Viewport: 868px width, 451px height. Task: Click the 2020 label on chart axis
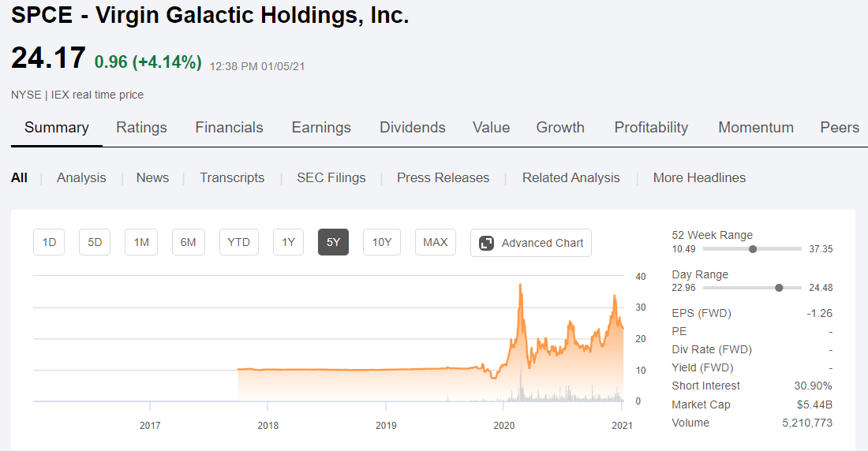pyautogui.click(x=503, y=426)
